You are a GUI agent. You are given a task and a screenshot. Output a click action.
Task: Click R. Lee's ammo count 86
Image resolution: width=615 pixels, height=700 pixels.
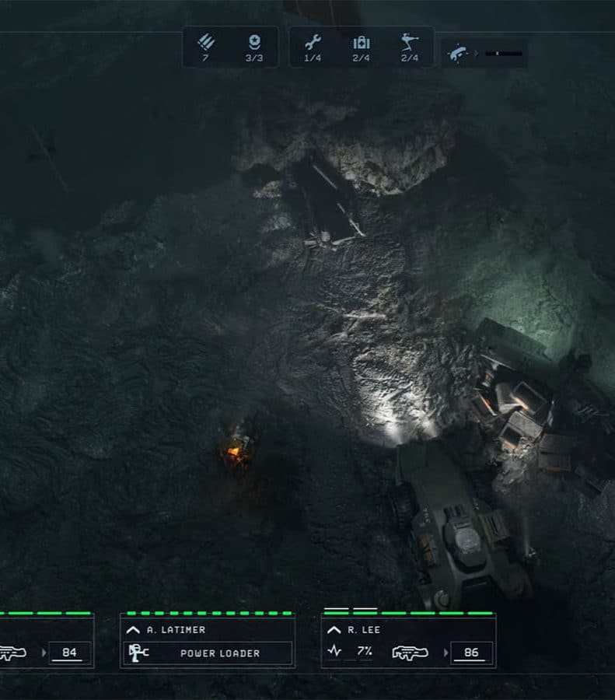click(x=472, y=653)
